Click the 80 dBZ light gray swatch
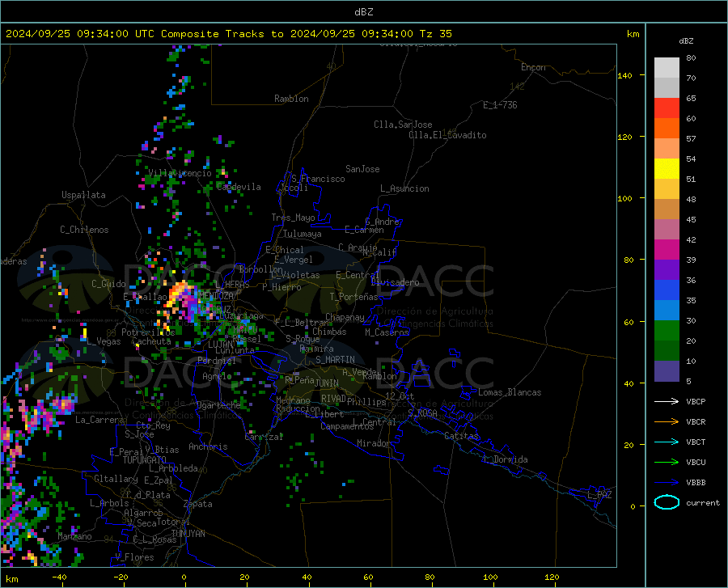The image size is (728, 588). click(667, 68)
